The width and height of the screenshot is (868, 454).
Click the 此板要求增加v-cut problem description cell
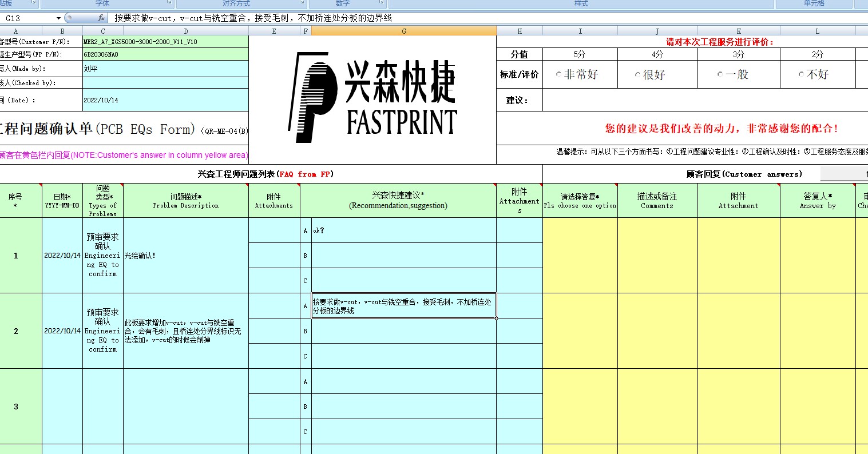point(186,331)
